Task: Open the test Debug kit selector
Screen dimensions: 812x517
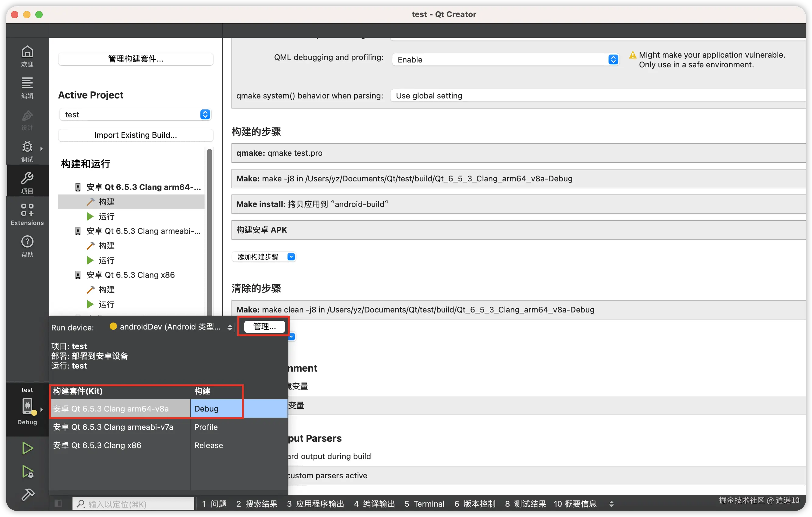Action: click(27, 407)
